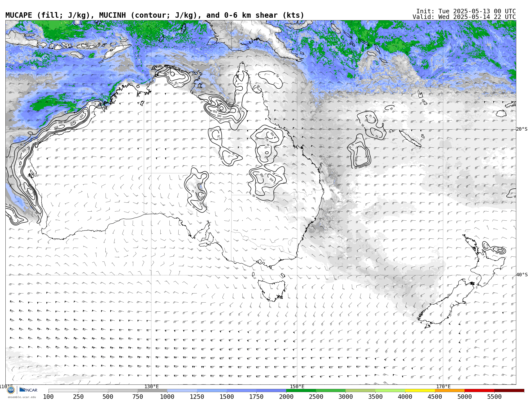Viewport: 532px width, 400px height.
Task: Pick the 750–1000 dark gray colorbar swatch
Action: 152,391
